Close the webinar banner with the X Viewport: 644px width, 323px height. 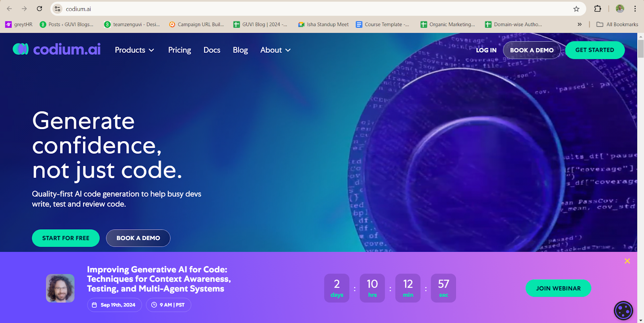[x=627, y=261]
